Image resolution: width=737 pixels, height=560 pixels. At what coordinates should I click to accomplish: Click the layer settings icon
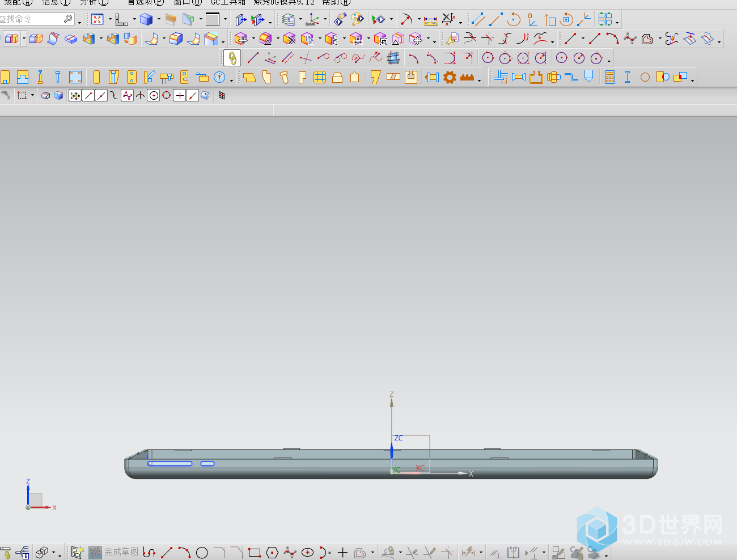pos(289,20)
